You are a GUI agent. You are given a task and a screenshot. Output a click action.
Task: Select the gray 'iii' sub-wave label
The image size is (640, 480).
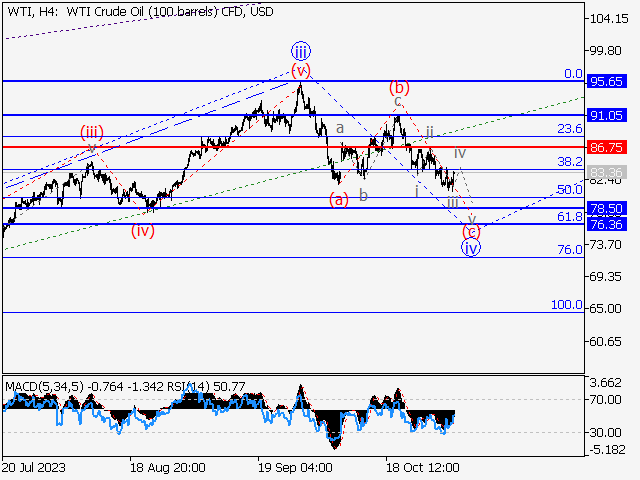(x=453, y=202)
